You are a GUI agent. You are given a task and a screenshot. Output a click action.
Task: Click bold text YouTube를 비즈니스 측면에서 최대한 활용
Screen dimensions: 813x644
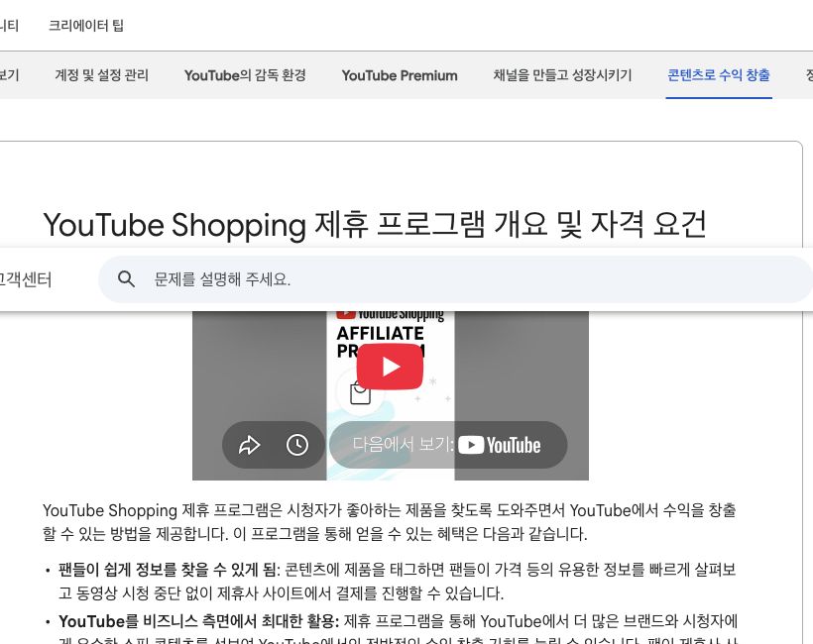click(197, 620)
